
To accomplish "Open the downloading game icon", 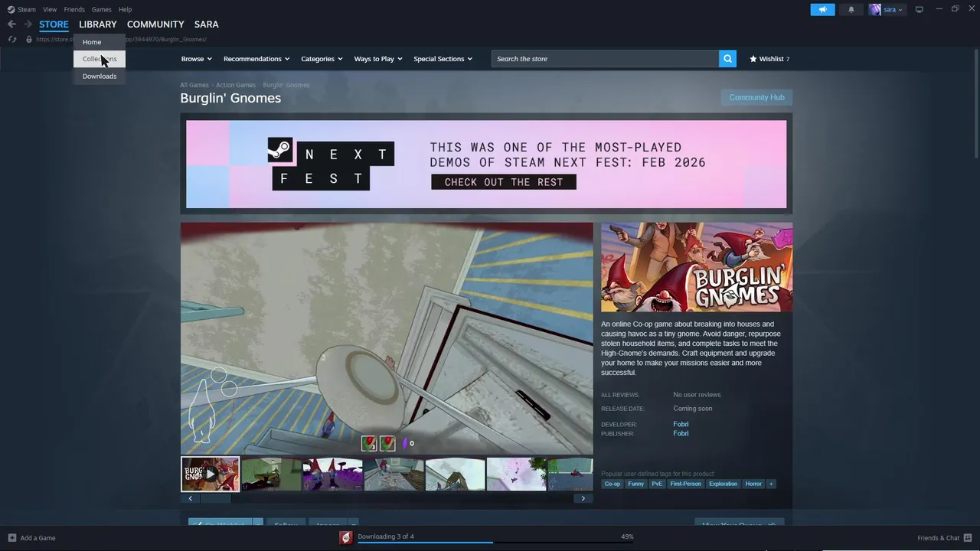I will tap(346, 538).
